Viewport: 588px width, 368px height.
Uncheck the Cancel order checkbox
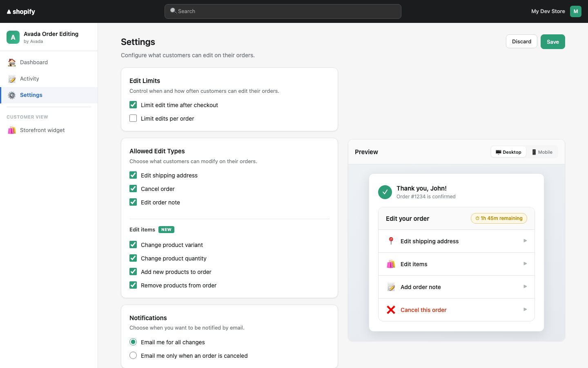pos(133,188)
